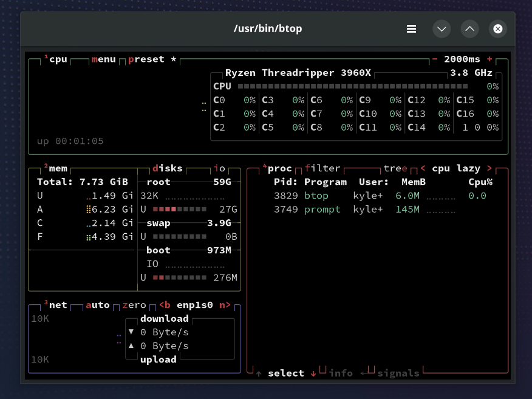532x399 pixels.
Task: Select previous sort column left arrow
Action: 423,168
